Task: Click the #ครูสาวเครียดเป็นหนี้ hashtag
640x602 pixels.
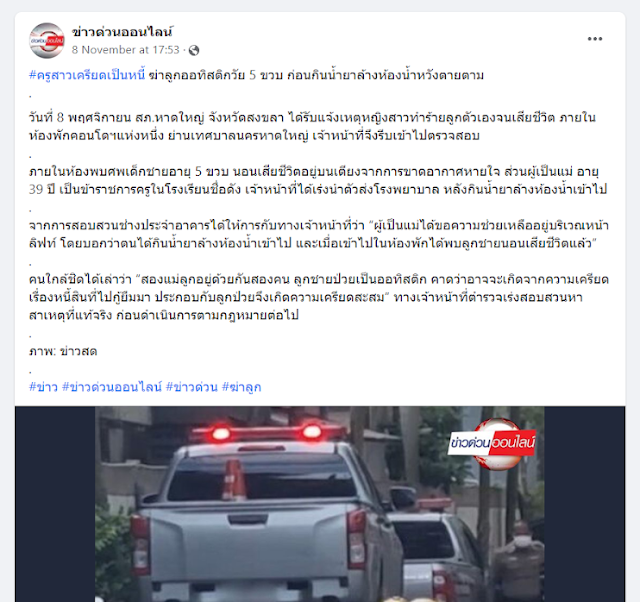Action: (x=87, y=75)
